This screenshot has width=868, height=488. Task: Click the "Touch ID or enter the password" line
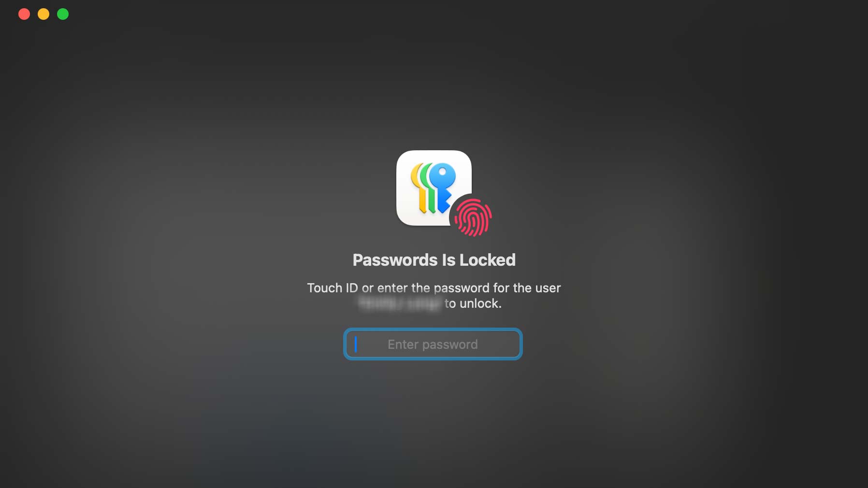coord(434,288)
